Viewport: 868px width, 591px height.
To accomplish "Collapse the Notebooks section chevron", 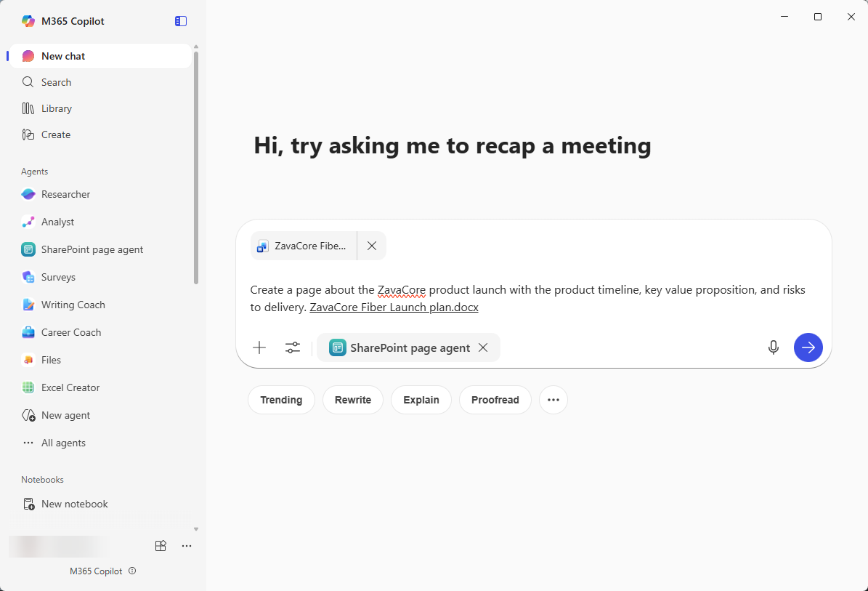I will 195,528.
